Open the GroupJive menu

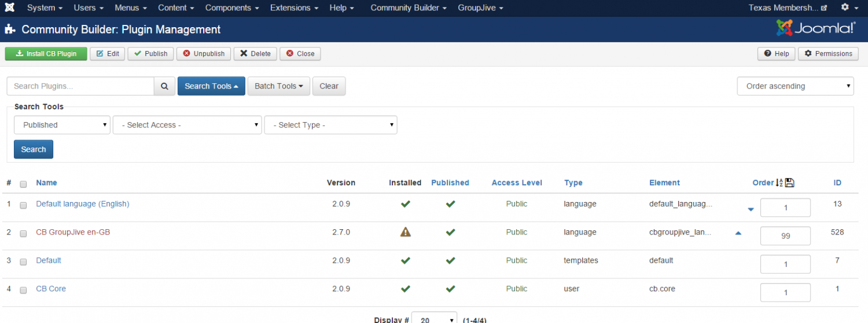pos(480,8)
